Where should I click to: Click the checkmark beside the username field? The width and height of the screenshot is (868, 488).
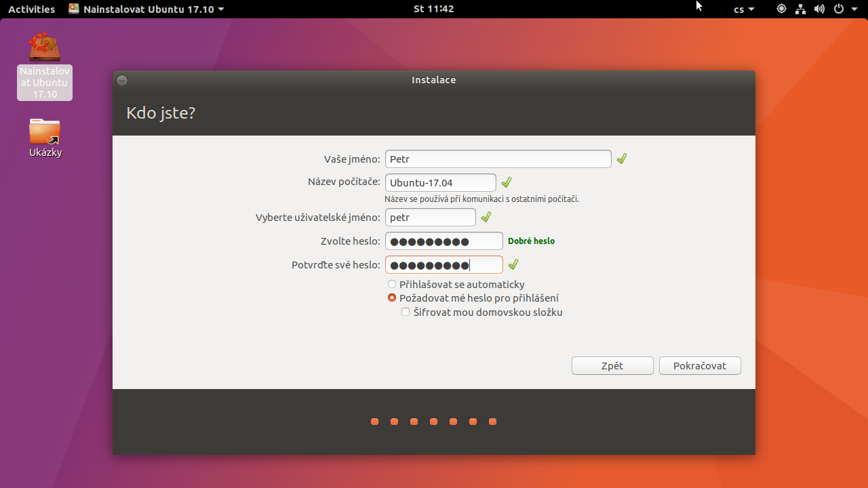pos(486,217)
